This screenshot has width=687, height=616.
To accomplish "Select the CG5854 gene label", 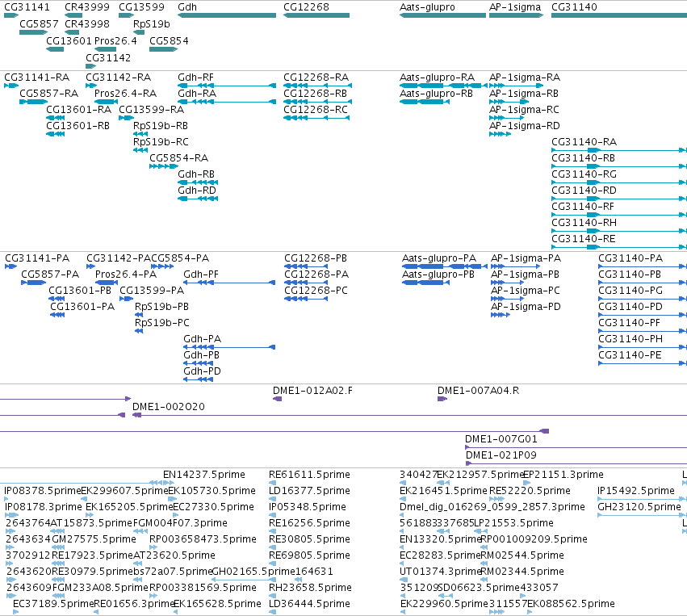I will click(169, 40).
